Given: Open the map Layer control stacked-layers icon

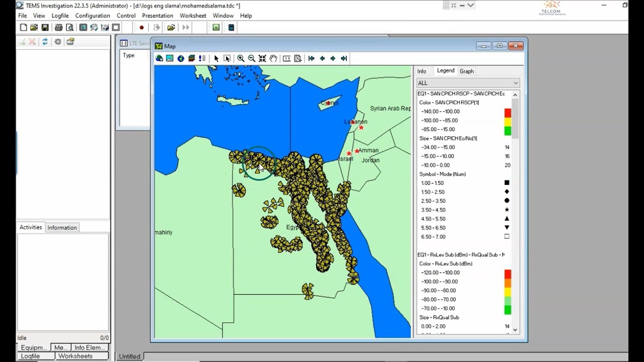Looking at the screenshot, I should click(192, 58).
